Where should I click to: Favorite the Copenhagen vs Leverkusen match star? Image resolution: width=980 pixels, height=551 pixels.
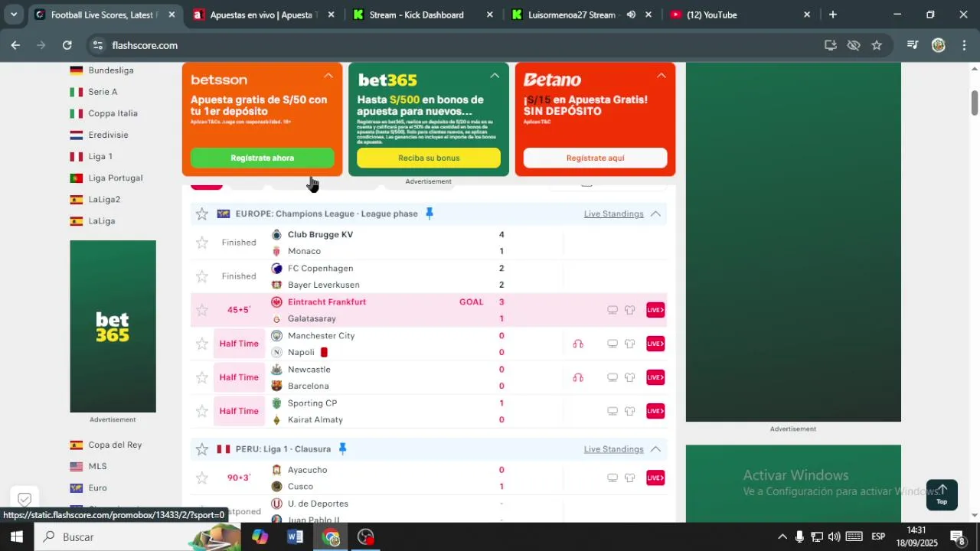pyautogui.click(x=202, y=276)
